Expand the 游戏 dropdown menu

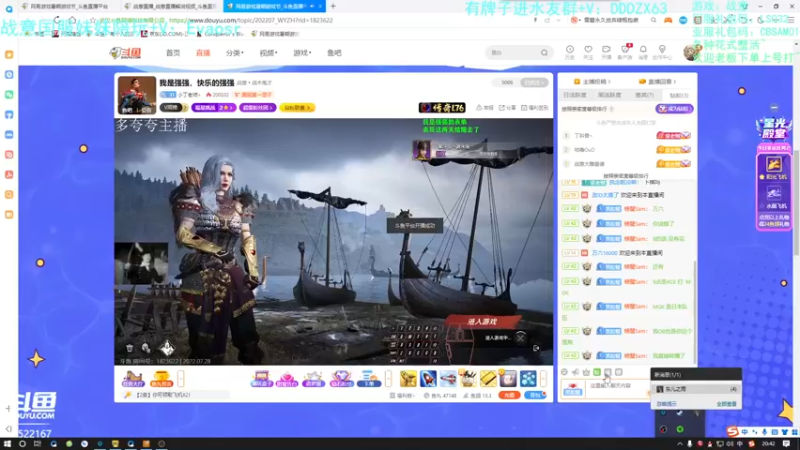302,53
